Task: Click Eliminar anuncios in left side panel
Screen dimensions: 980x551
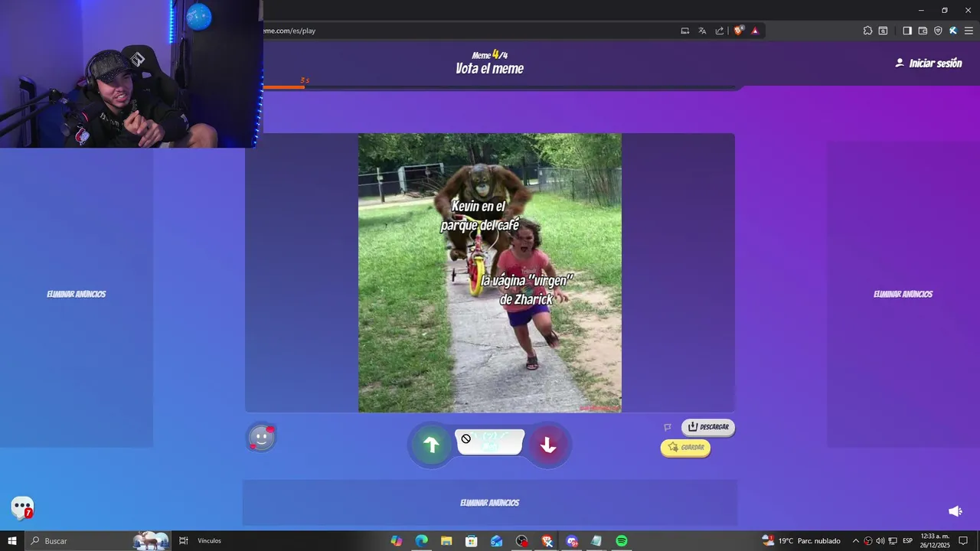Action: click(x=77, y=294)
